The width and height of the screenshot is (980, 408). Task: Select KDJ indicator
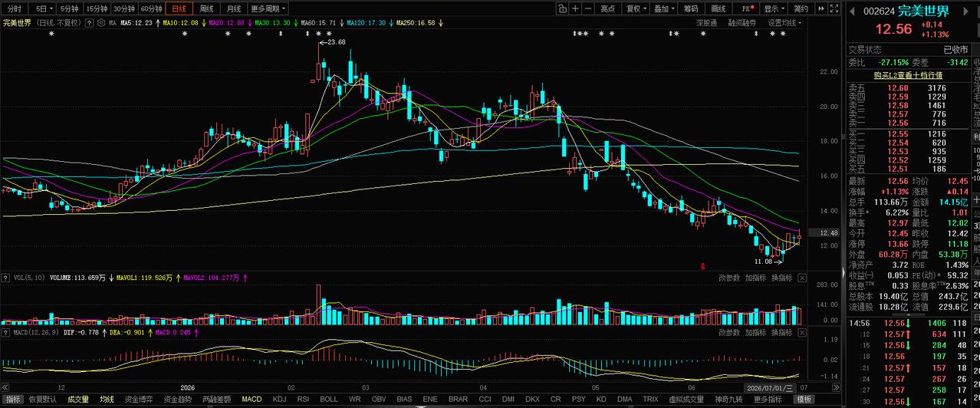279,400
